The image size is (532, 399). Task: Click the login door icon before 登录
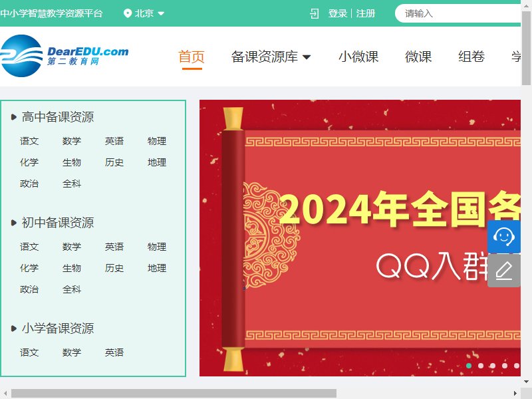[314, 13]
